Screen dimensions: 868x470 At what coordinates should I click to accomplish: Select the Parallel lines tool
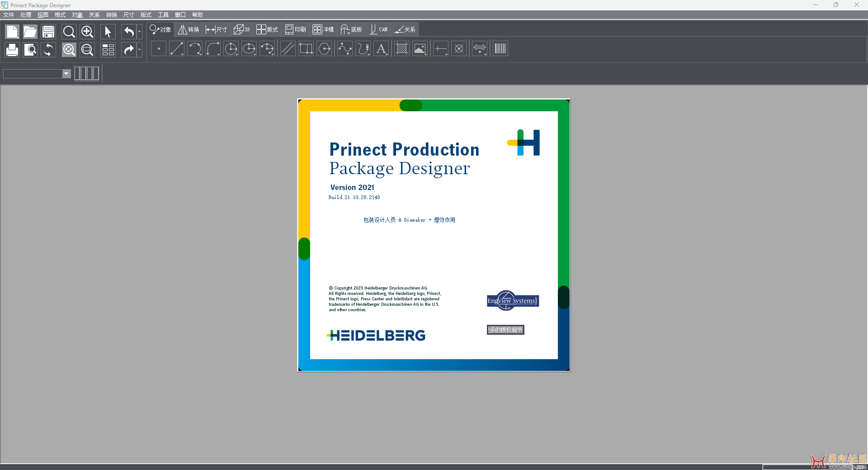tap(288, 49)
